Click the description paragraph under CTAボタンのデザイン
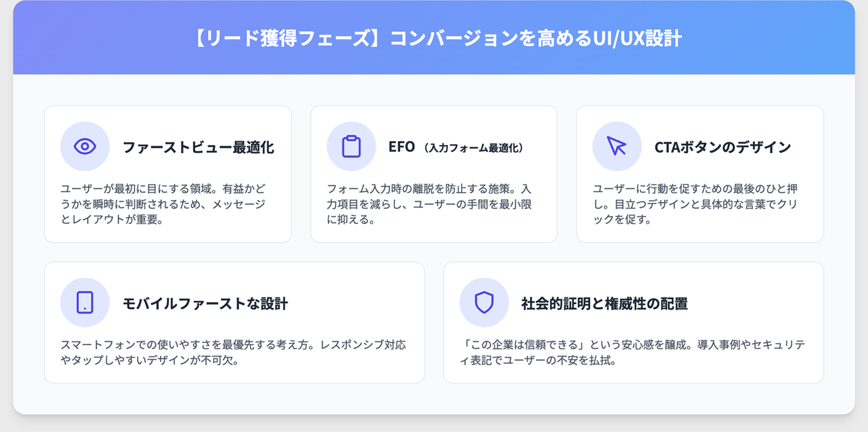 coord(695,204)
